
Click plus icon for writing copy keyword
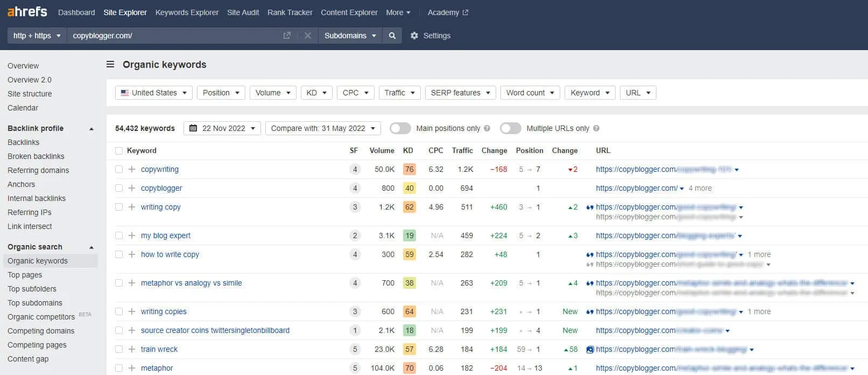132,207
